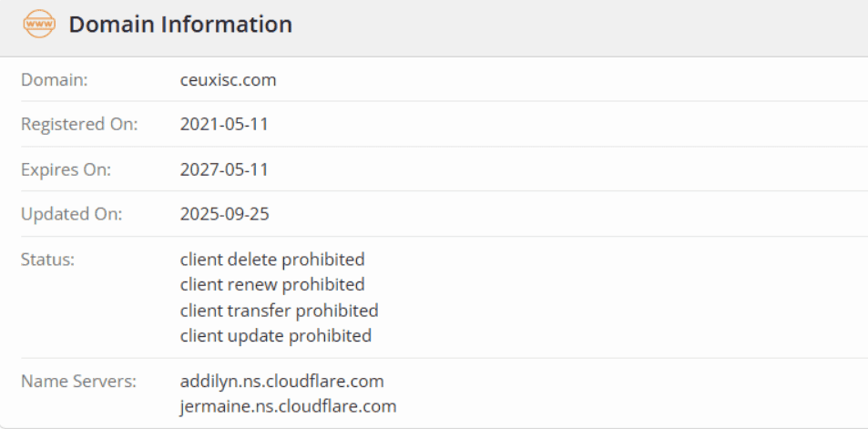Click the orange www globe icon
This screenshot has width=868, height=429.
39,25
